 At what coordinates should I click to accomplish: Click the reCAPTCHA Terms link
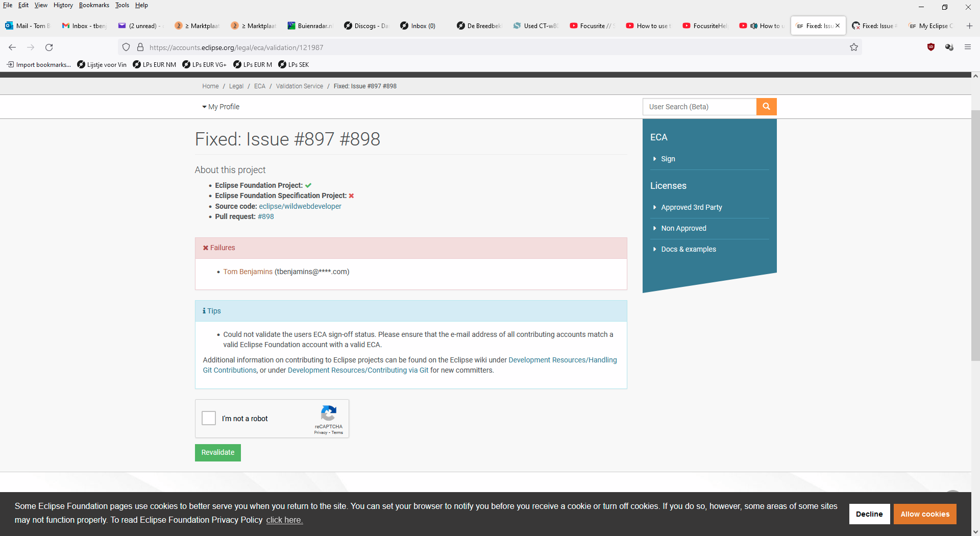click(337, 432)
